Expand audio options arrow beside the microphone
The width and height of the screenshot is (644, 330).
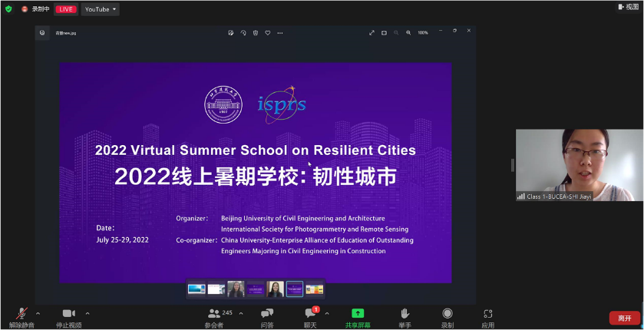click(x=38, y=313)
